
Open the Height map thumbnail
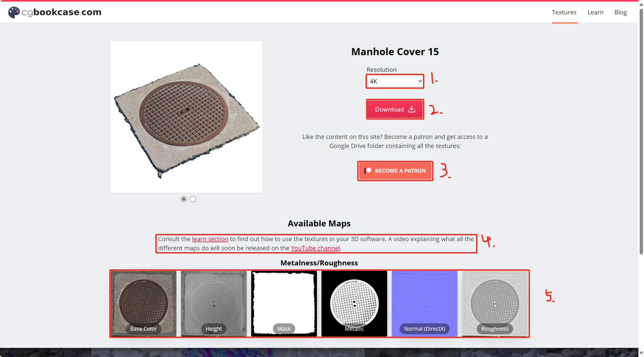(x=214, y=303)
